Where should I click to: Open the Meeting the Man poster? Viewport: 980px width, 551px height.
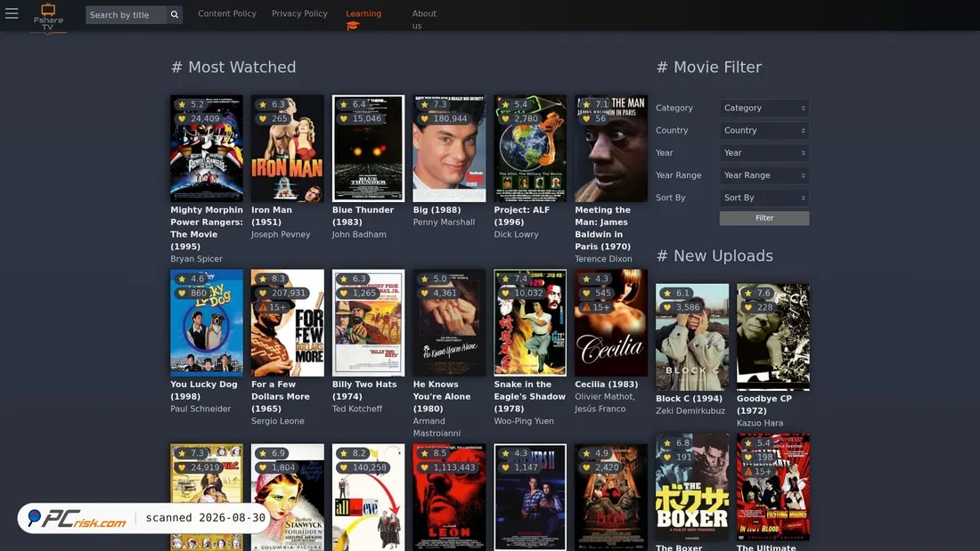click(611, 149)
